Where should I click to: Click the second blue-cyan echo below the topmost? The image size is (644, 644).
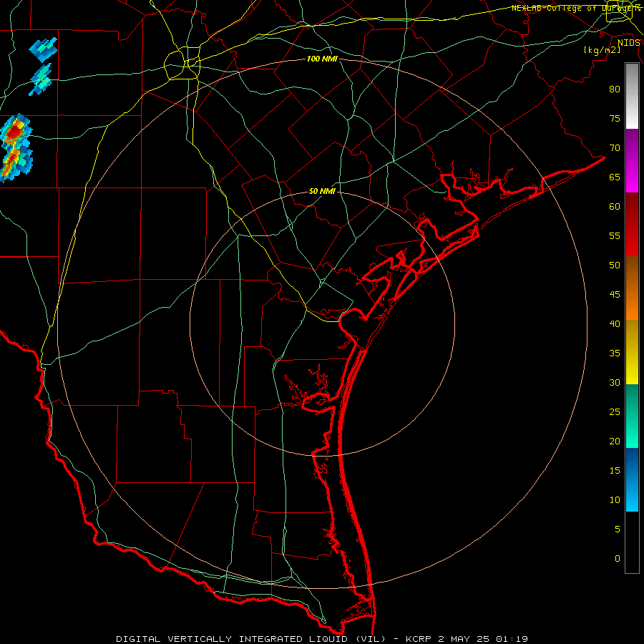tap(41, 79)
